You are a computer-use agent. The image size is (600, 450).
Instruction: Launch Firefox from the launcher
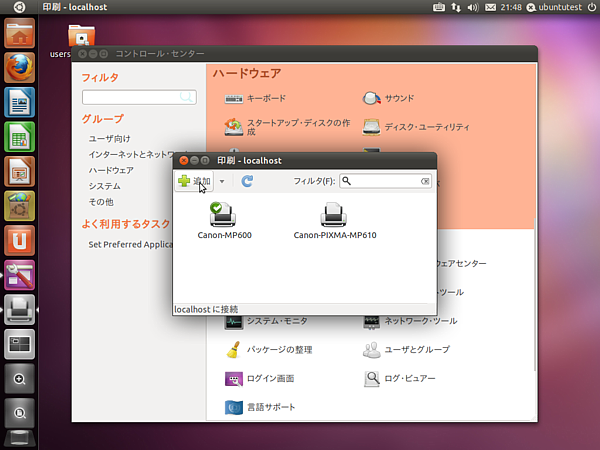[20, 68]
